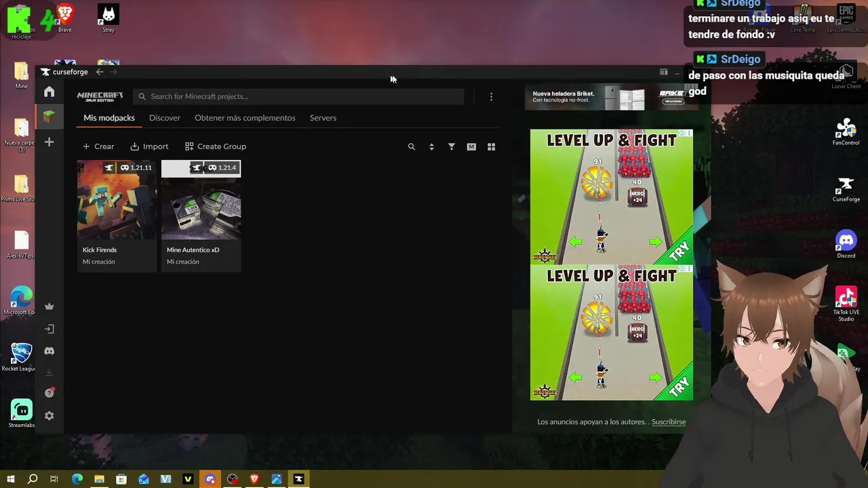Open File Explorer from the taskbar

[99, 479]
